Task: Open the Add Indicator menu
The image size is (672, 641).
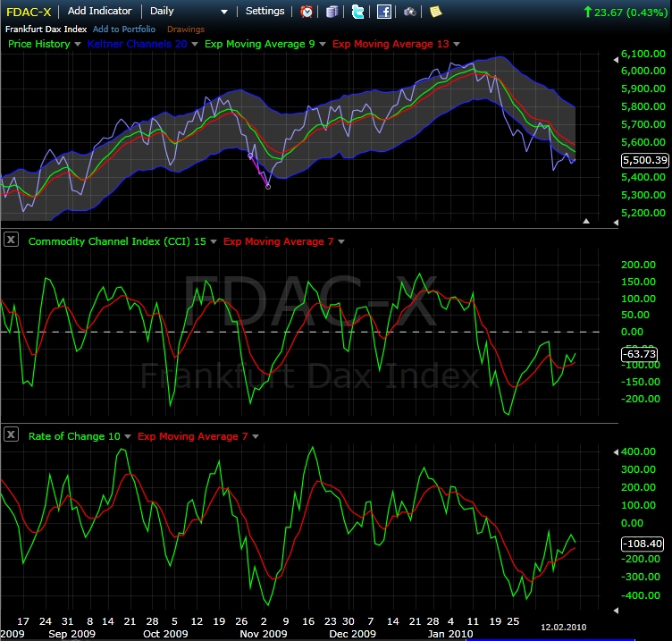Action: point(99,11)
